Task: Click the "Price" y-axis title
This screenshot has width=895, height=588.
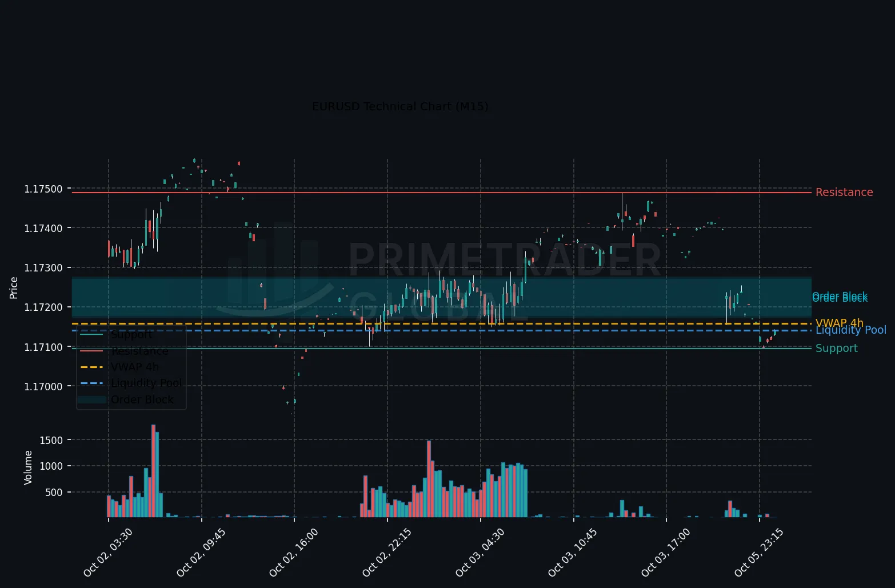Action: [14, 287]
